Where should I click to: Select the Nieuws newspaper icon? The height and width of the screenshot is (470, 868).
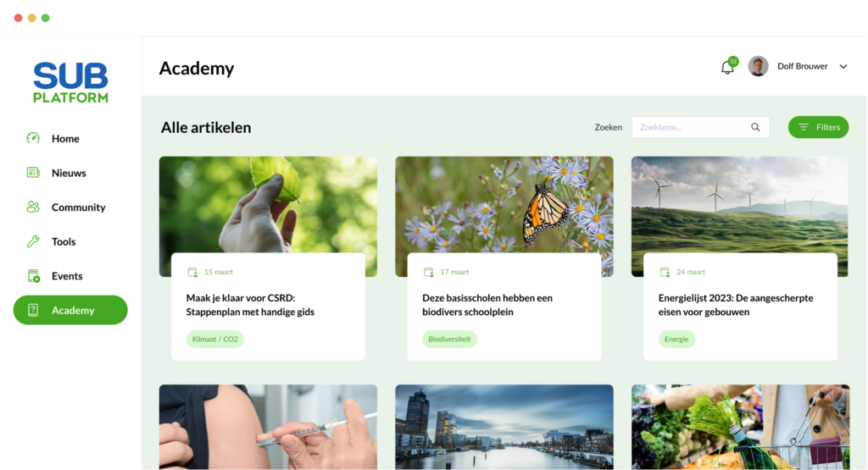click(x=33, y=173)
